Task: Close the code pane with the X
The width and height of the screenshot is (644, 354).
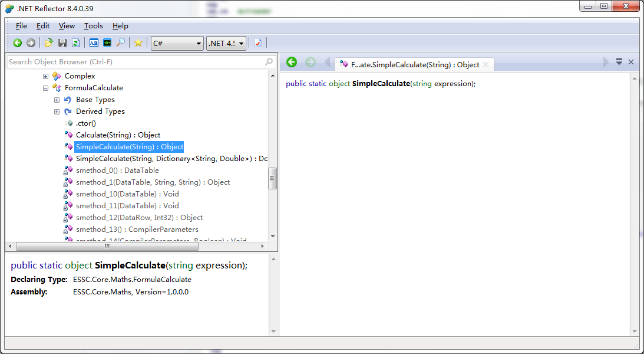Action: (x=631, y=62)
